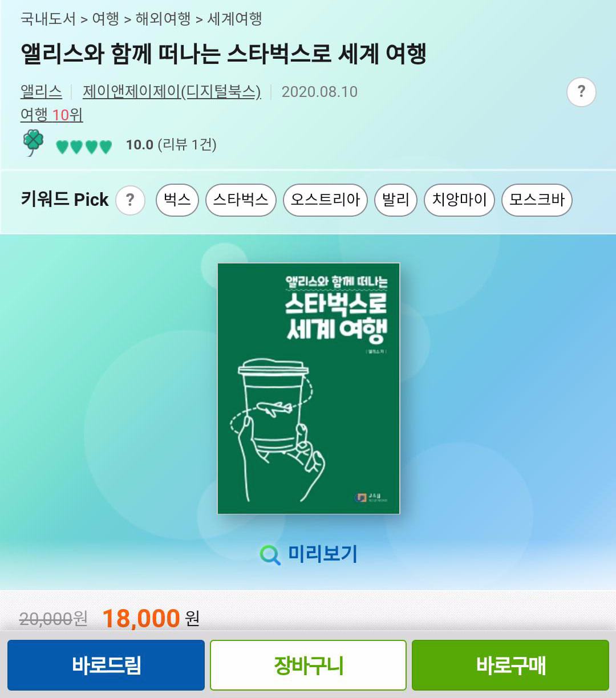Open publisher 제이앤제이제이(디지털북스) link

click(x=172, y=92)
